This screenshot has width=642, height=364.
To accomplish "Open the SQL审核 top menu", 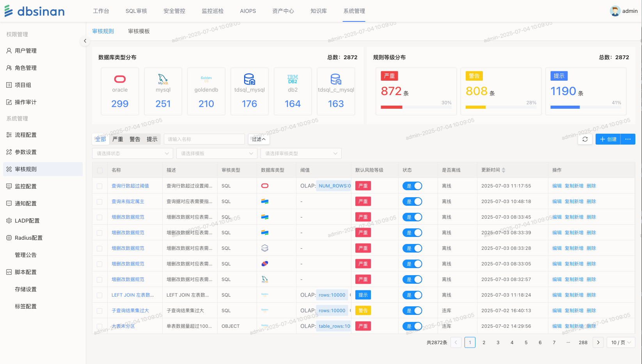I will point(136,11).
